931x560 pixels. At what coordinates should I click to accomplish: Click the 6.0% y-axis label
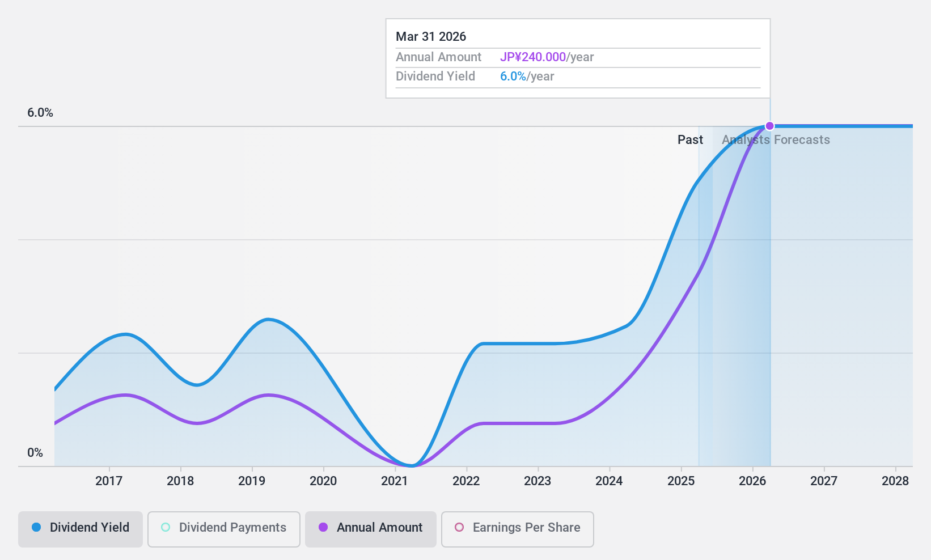[x=40, y=113]
